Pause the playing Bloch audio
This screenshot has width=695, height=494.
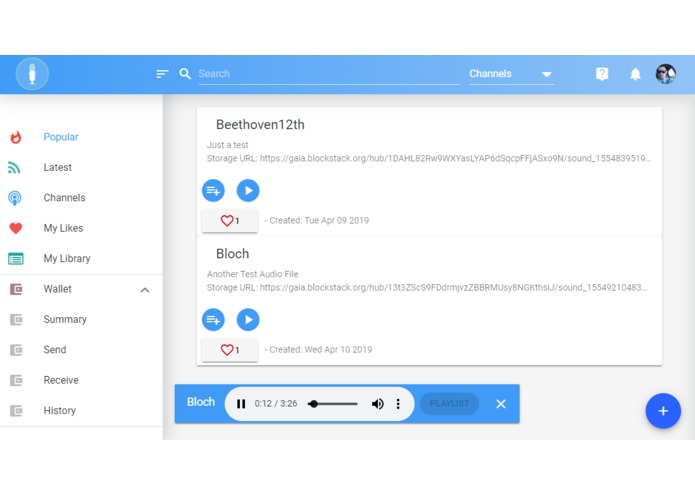[x=241, y=404]
